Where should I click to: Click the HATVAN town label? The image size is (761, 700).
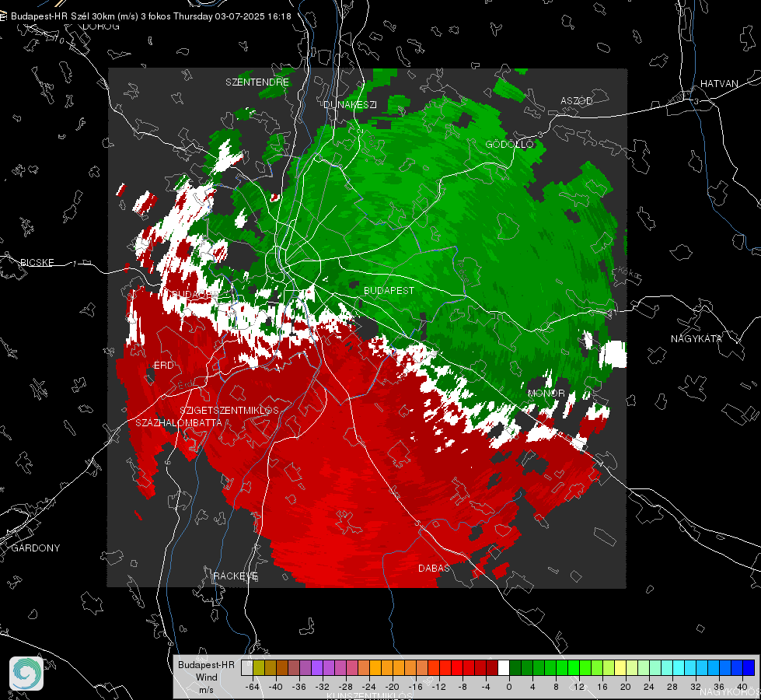point(719,83)
